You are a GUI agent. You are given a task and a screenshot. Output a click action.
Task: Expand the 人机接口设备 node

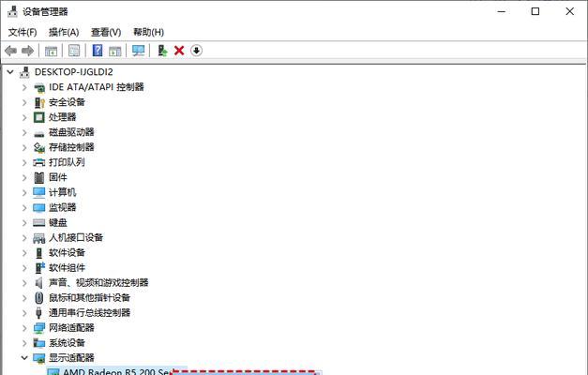pyautogui.click(x=24, y=238)
